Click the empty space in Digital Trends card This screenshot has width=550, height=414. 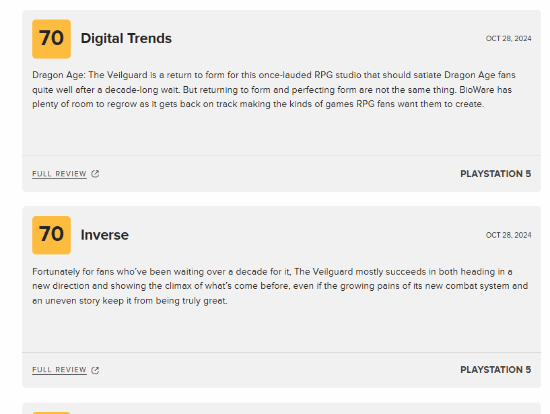tap(281, 133)
